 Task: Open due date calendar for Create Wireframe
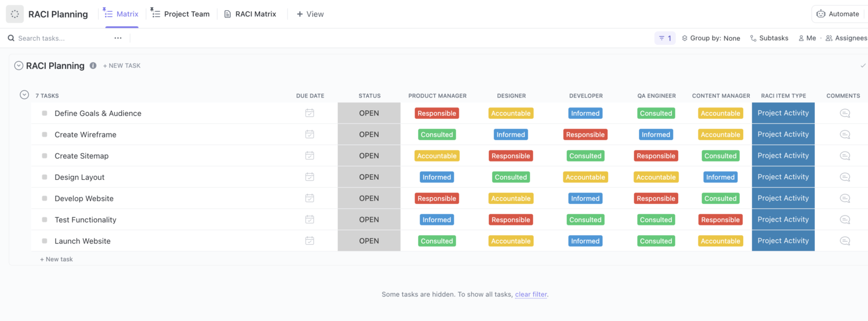(310, 135)
